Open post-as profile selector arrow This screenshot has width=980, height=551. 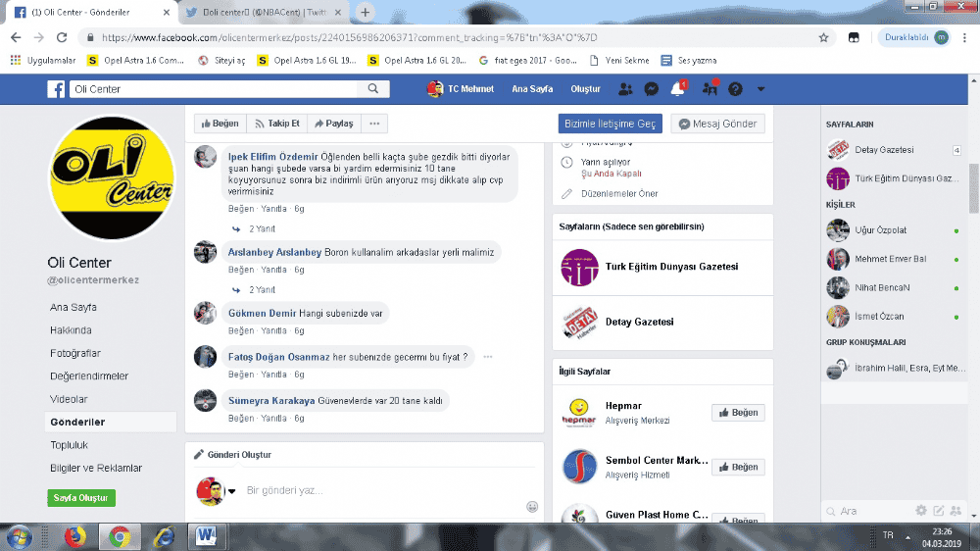coord(232,491)
